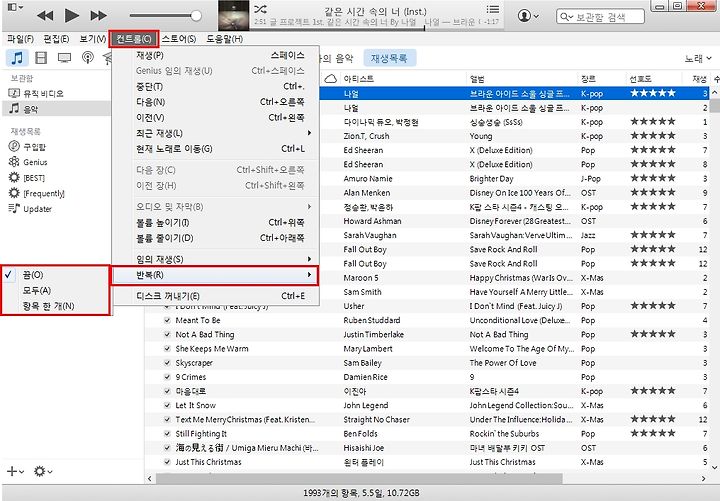The height and width of the screenshot is (501, 720).
Task: Expand the 반복(R) submenu
Action: point(215,275)
